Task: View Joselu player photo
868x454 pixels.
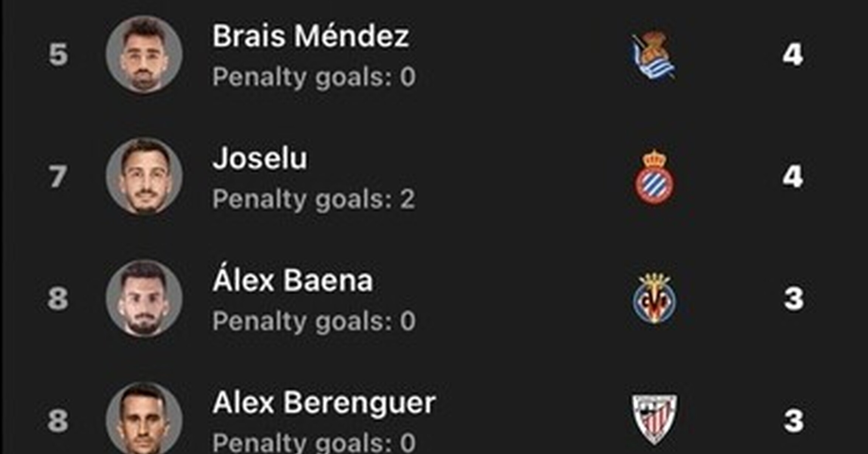Action: tap(144, 176)
